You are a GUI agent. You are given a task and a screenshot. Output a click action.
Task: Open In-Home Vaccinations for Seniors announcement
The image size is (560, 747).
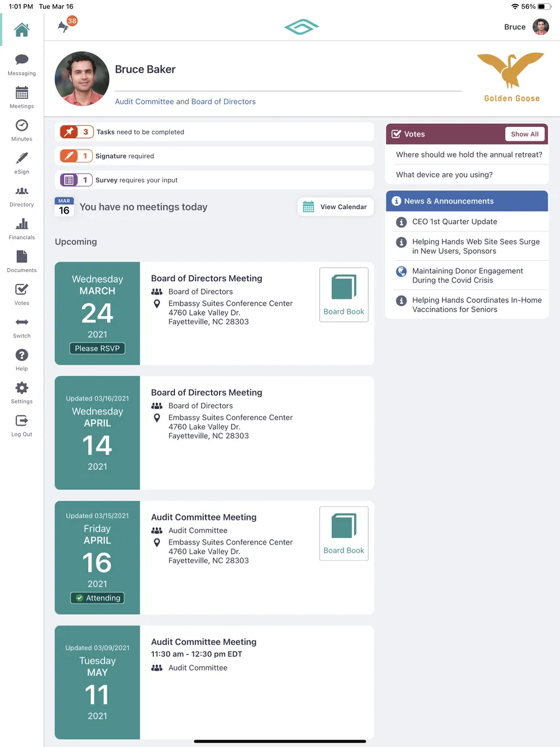[x=477, y=304]
